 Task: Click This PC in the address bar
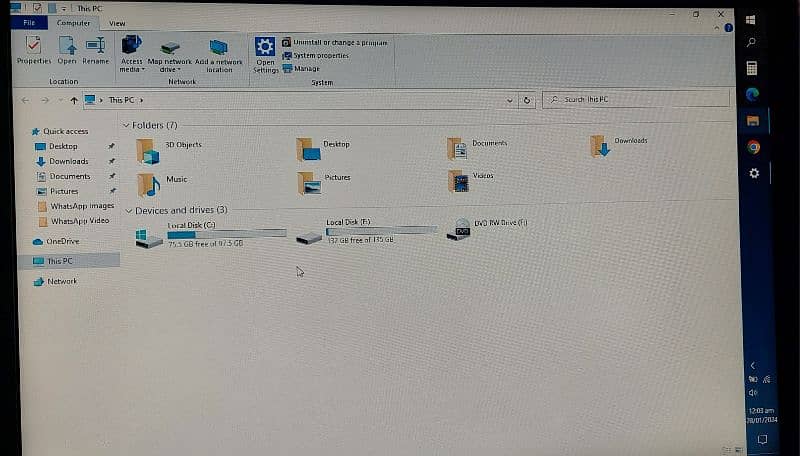[x=121, y=100]
